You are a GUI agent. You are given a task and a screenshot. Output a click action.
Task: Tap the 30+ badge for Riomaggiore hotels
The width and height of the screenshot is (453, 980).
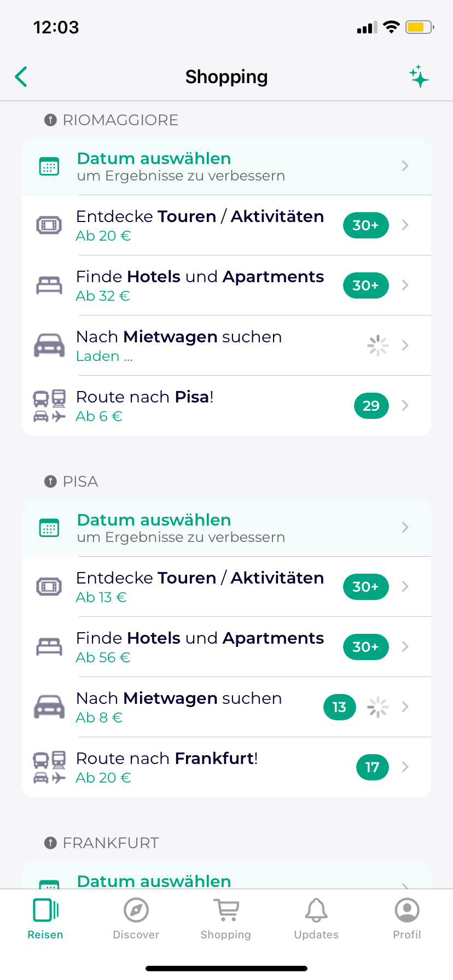coord(366,285)
